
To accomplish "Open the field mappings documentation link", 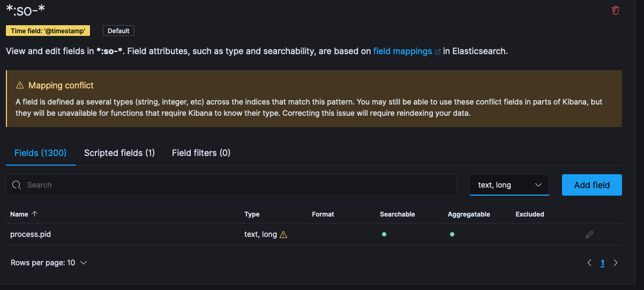I will tap(402, 51).
